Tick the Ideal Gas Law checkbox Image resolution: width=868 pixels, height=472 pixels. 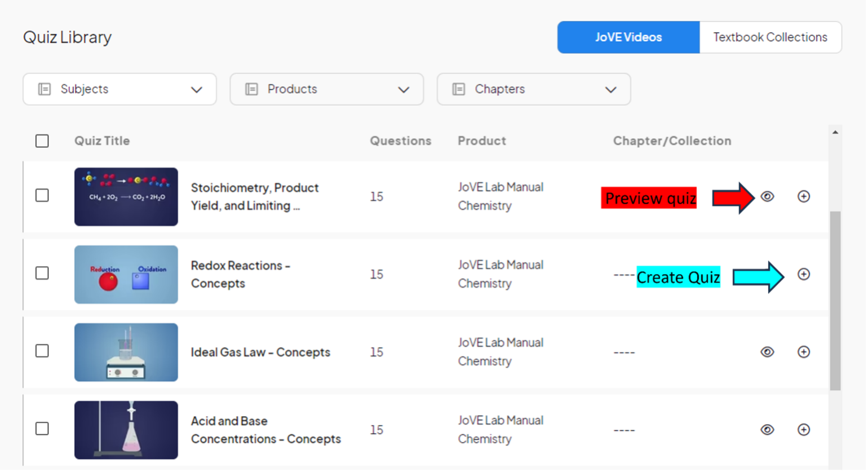click(x=42, y=351)
